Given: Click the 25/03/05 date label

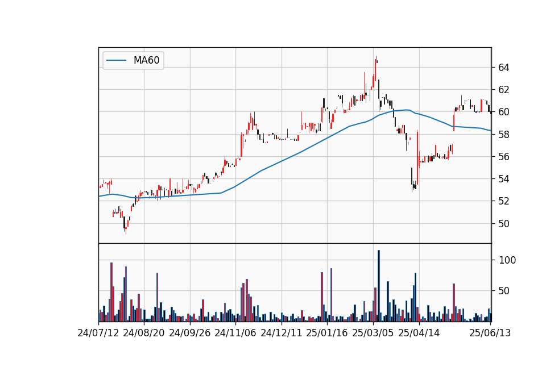Looking at the screenshot, I should click(x=373, y=333).
